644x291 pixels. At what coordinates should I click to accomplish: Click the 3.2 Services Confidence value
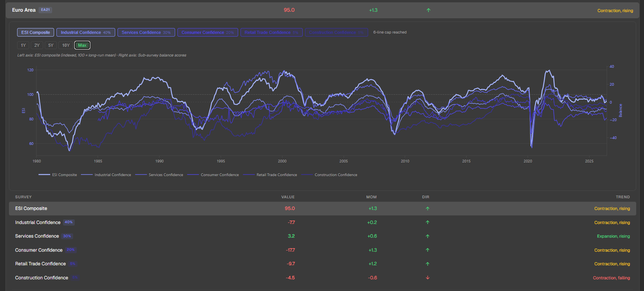291,236
